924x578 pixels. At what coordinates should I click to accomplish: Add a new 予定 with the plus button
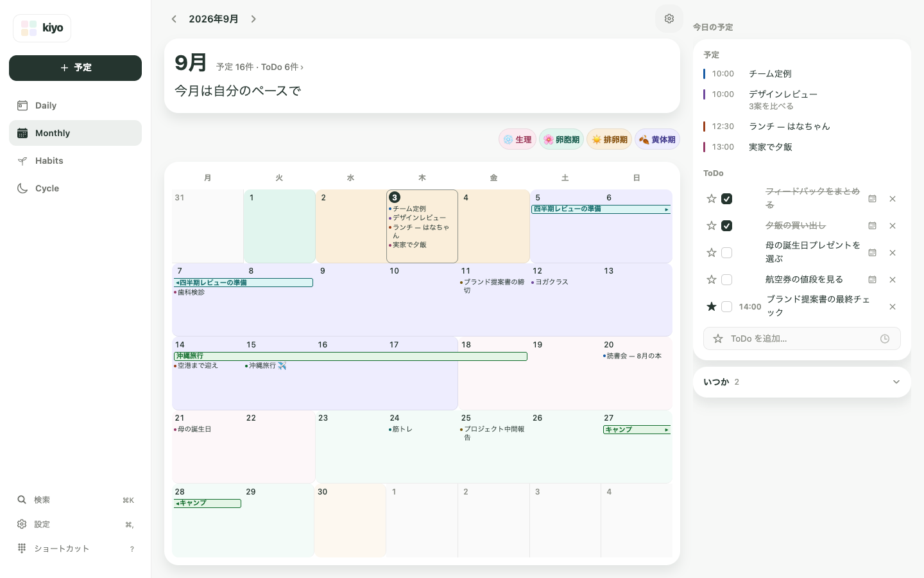click(75, 68)
